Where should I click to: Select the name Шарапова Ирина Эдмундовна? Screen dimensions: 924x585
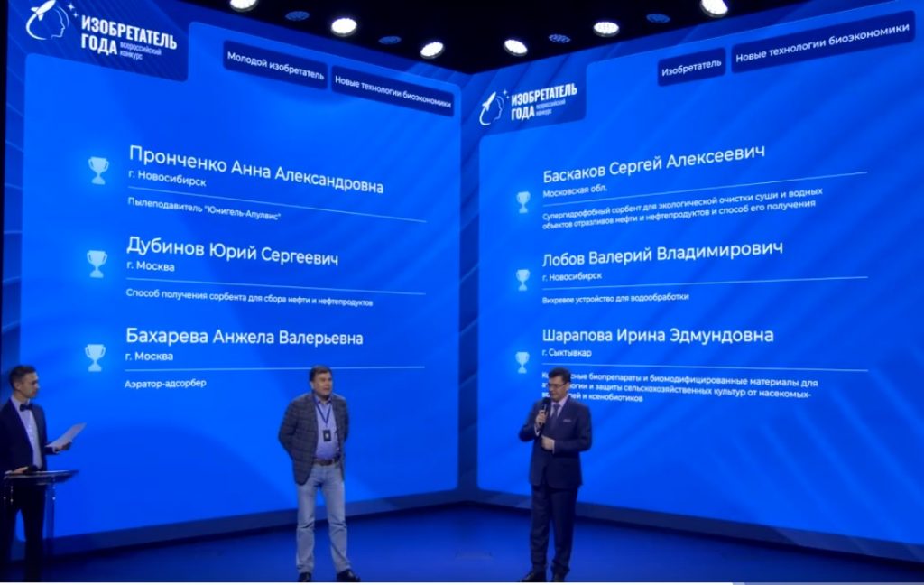657,335
